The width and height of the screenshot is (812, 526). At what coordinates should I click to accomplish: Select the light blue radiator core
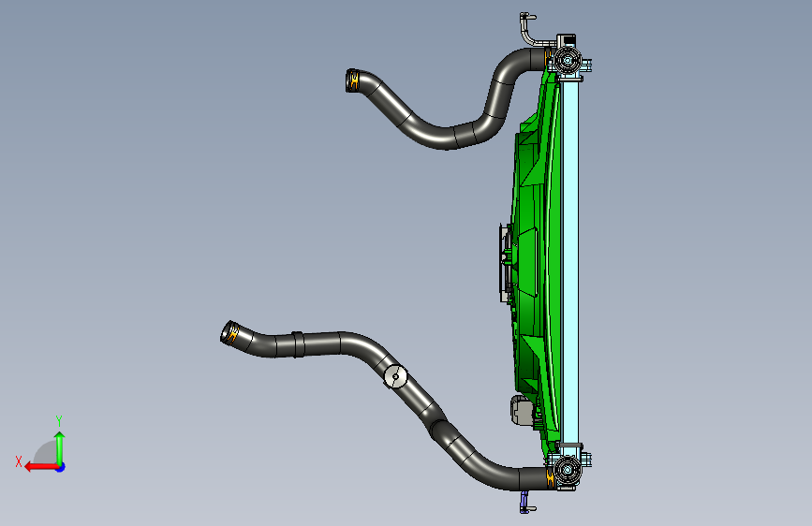569,259
